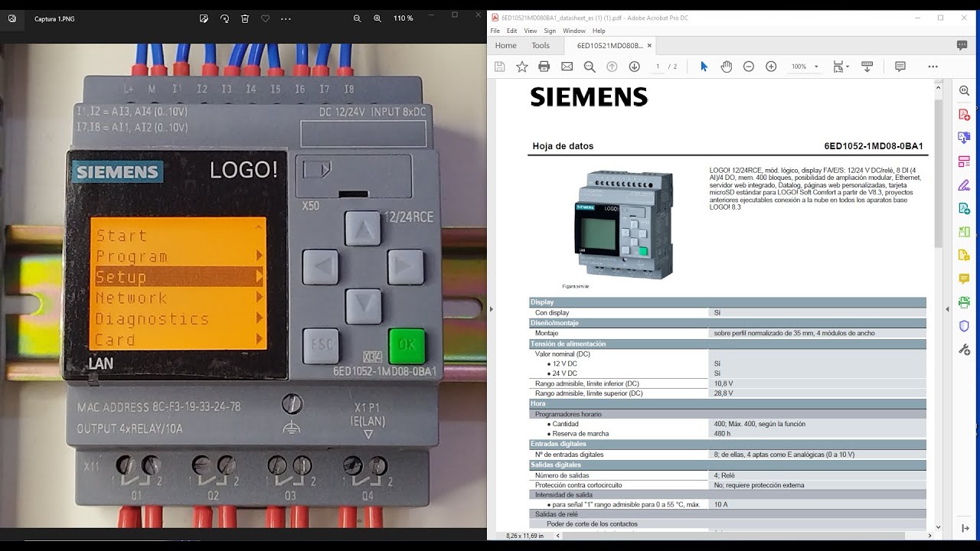The width and height of the screenshot is (980, 551).
Task: Click the LOGO! device thumbnail in PDF
Action: click(625, 224)
